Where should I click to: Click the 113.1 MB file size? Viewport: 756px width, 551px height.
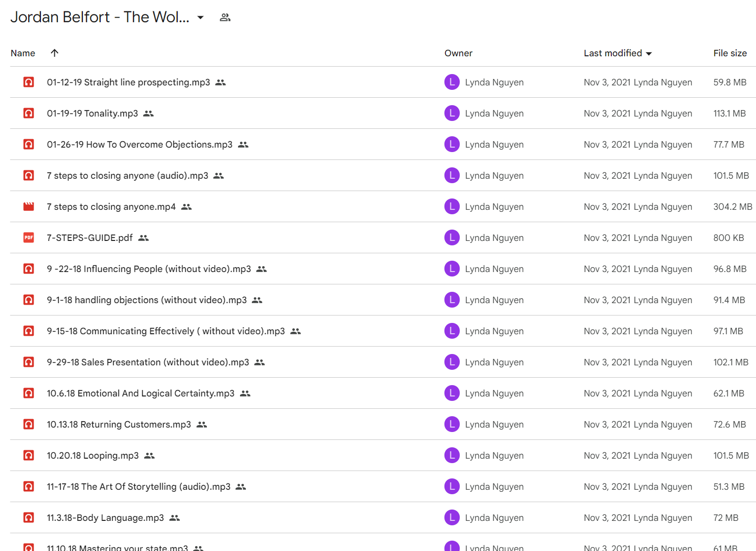pyautogui.click(x=729, y=113)
